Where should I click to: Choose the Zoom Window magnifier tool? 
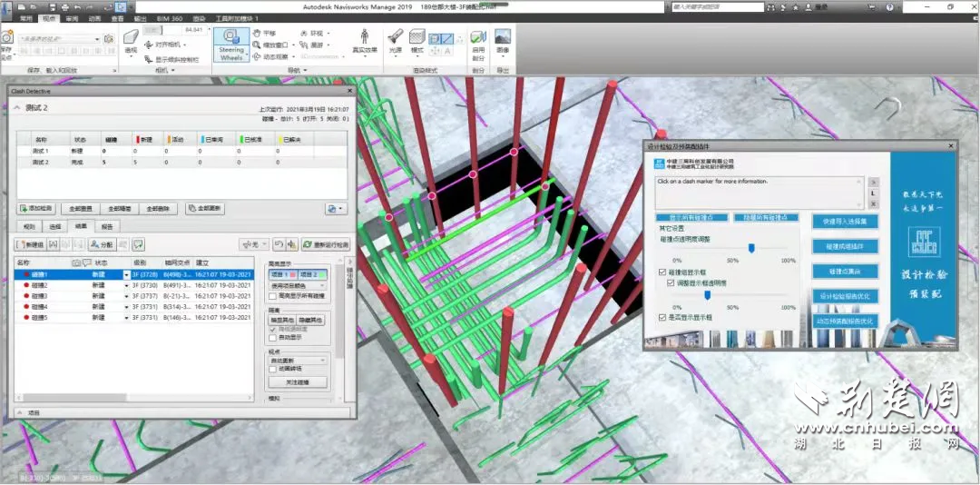tap(270, 45)
